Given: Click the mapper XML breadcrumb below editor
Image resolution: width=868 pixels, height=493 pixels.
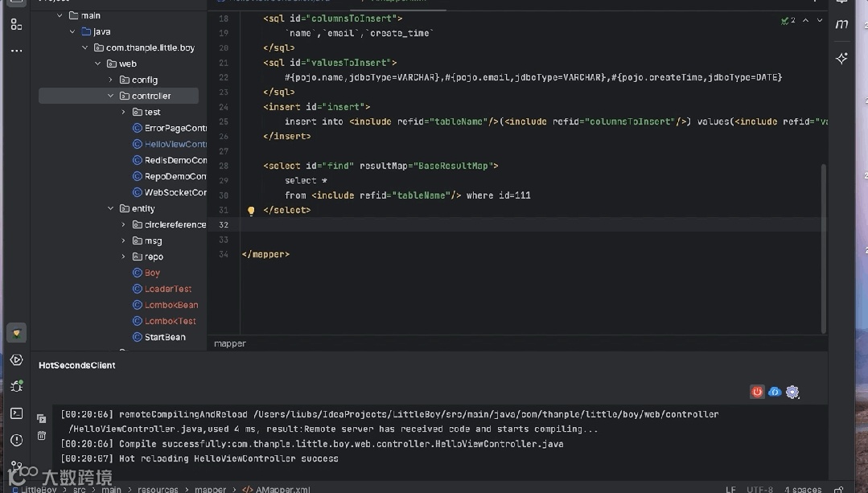Looking at the screenshot, I should [x=230, y=343].
